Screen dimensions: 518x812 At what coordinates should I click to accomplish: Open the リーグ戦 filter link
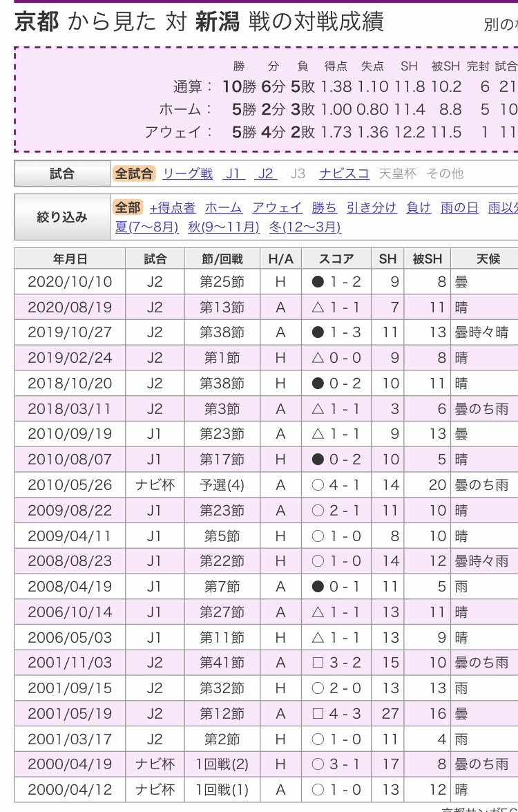point(187,174)
